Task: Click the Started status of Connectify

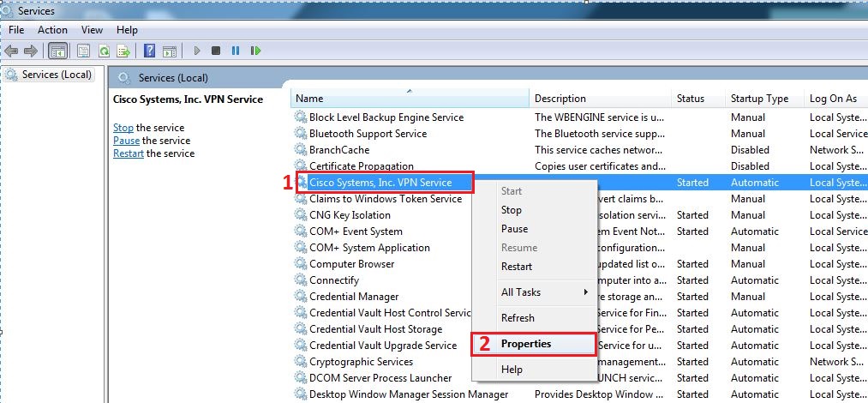Action: tap(692, 280)
